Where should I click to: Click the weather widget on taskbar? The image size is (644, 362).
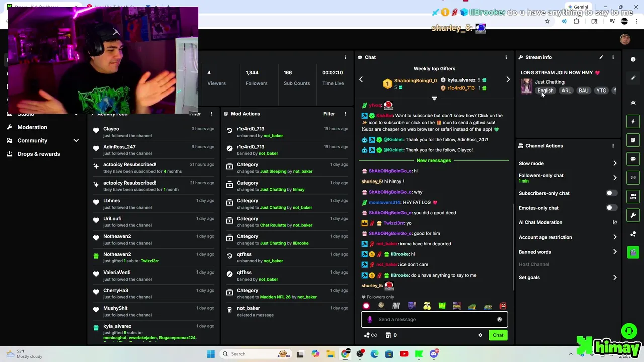coord(24,354)
